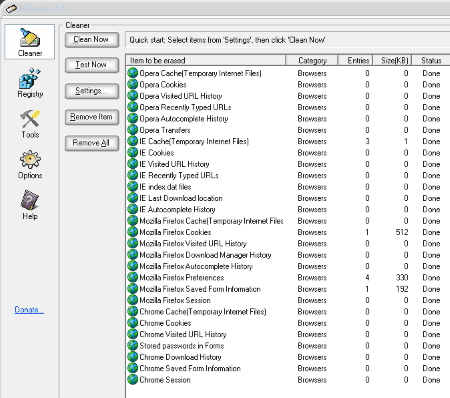Click globe icon of Mozilla Firefox Preferences row
The width and height of the screenshot is (450, 398).
coord(133,277)
